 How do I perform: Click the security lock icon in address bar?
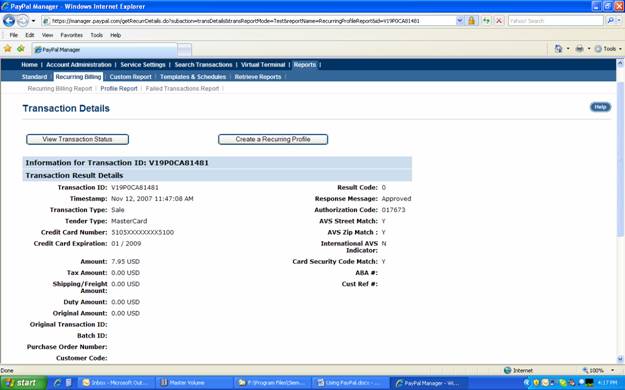(x=471, y=20)
